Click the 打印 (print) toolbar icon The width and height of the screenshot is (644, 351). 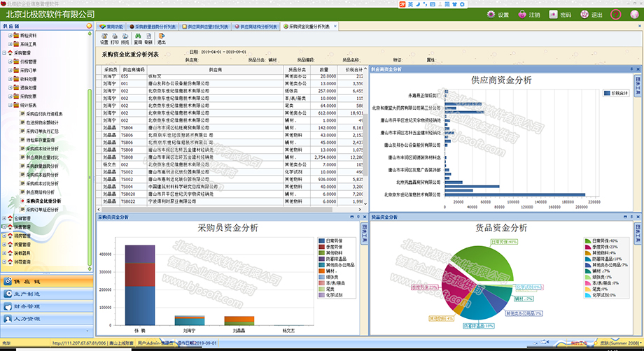click(x=115, y=39)
